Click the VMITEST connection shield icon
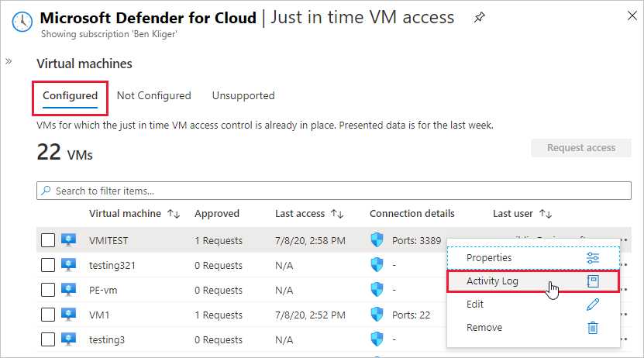Screen dimensions: 644x358 coord(377,240)
